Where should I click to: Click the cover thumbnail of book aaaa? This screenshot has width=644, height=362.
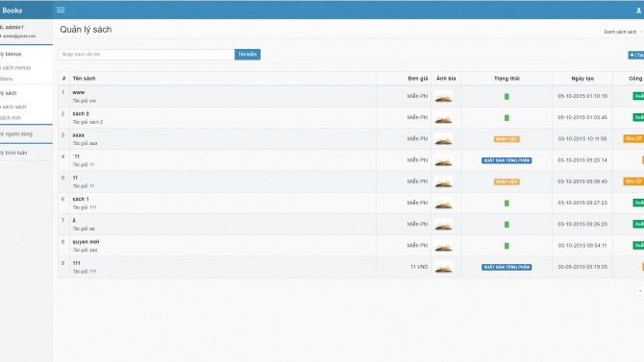point(443,139)
